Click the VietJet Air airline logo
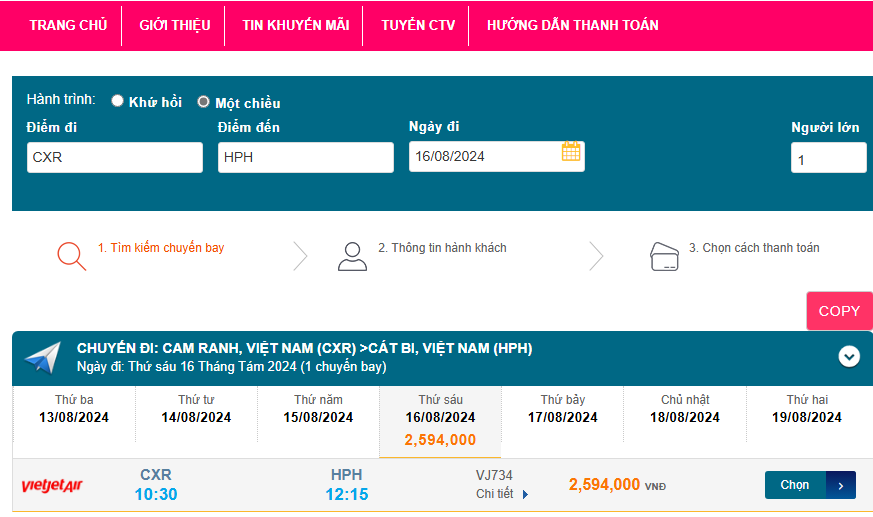873x517 pixels. tap(52, 486)
